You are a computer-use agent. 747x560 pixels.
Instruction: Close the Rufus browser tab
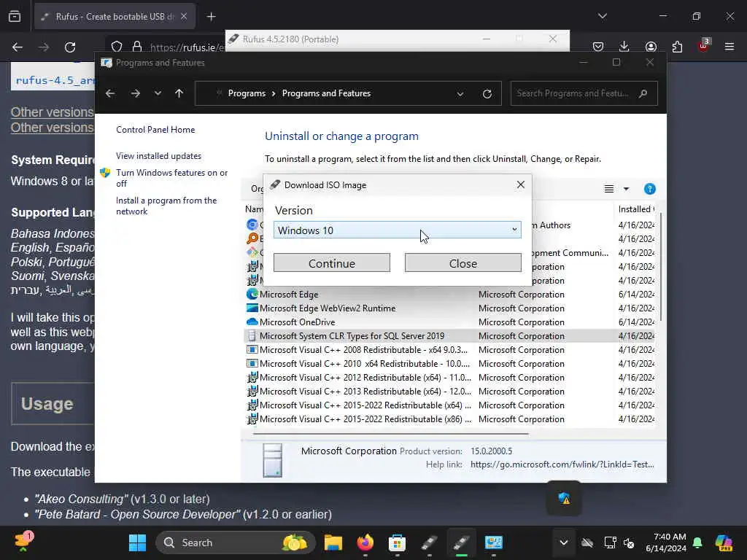tap(184, 17)
